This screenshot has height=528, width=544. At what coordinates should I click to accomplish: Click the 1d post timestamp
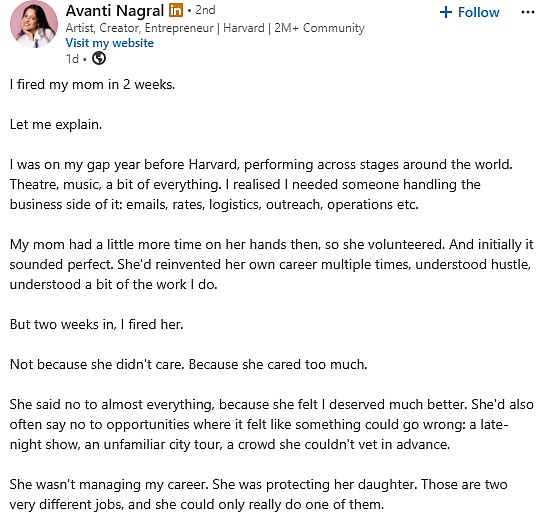pyautogui.click(x=72, y=59)
